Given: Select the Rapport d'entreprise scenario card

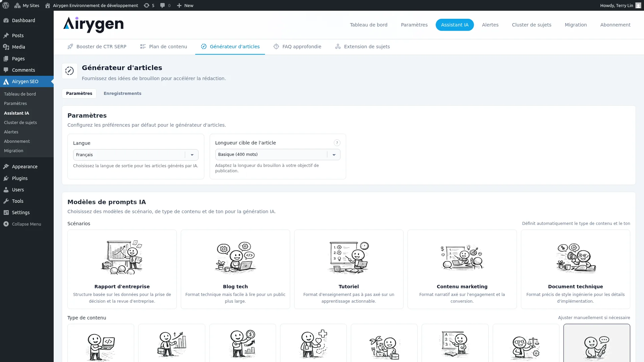Looking at the screenshot, I should coord(122,269).
